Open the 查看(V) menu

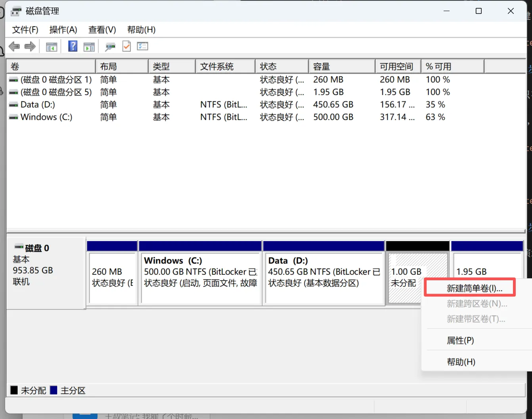point(102,30)
